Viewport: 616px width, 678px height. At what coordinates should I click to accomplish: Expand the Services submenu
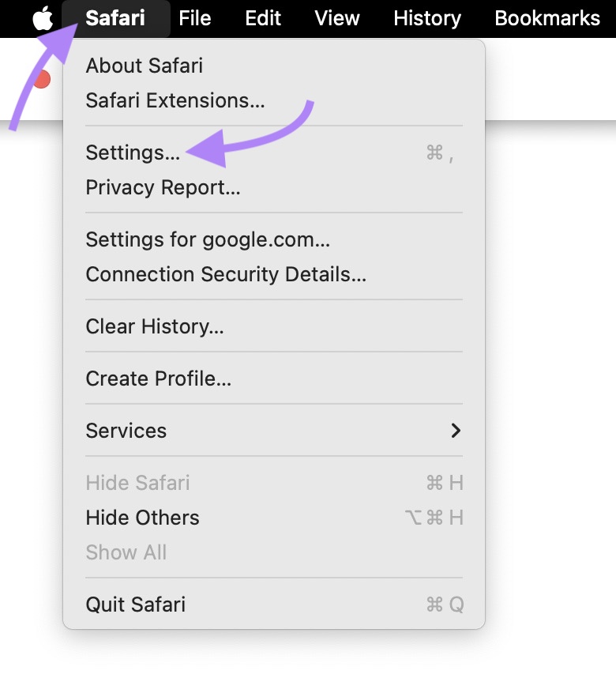(126, 431)
